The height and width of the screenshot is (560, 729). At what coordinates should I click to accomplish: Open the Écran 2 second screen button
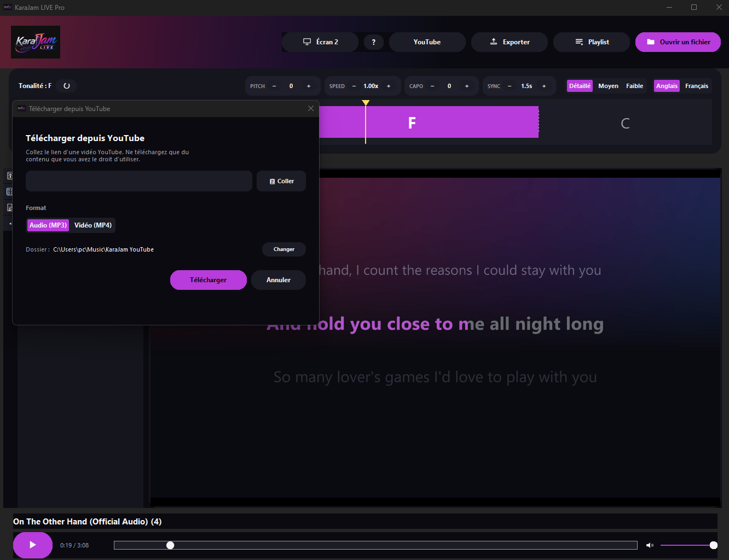320,42
